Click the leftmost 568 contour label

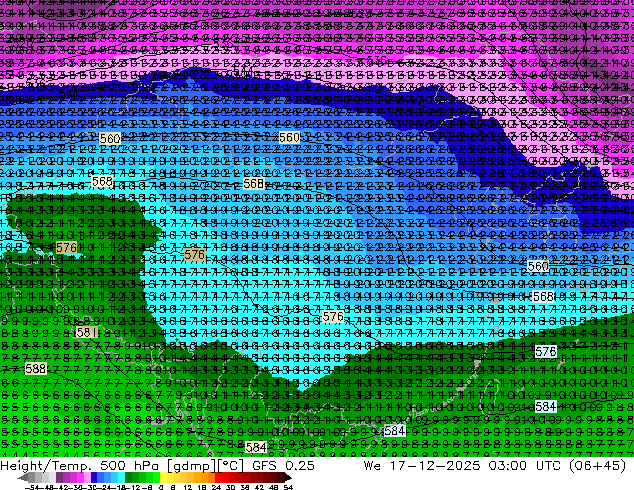102,182
